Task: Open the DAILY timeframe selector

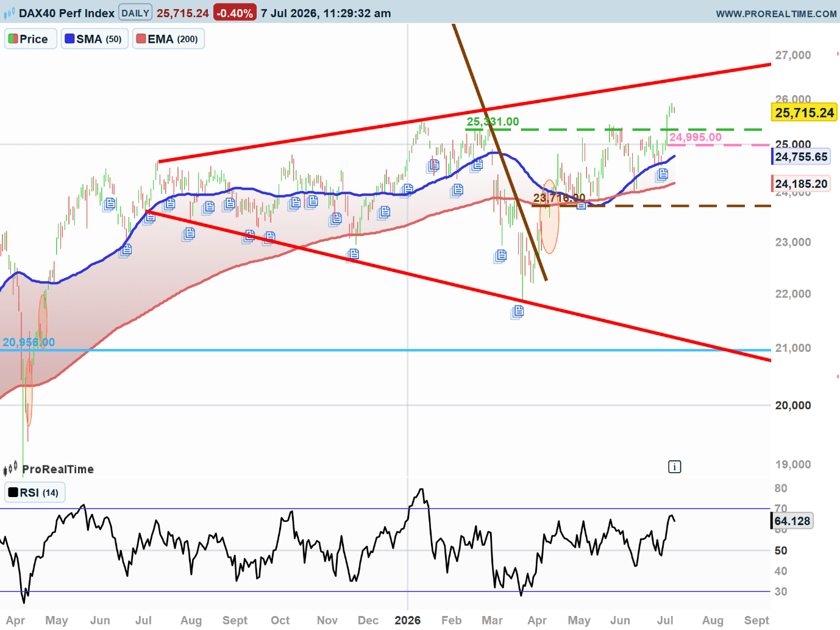Action: (135, 13)
